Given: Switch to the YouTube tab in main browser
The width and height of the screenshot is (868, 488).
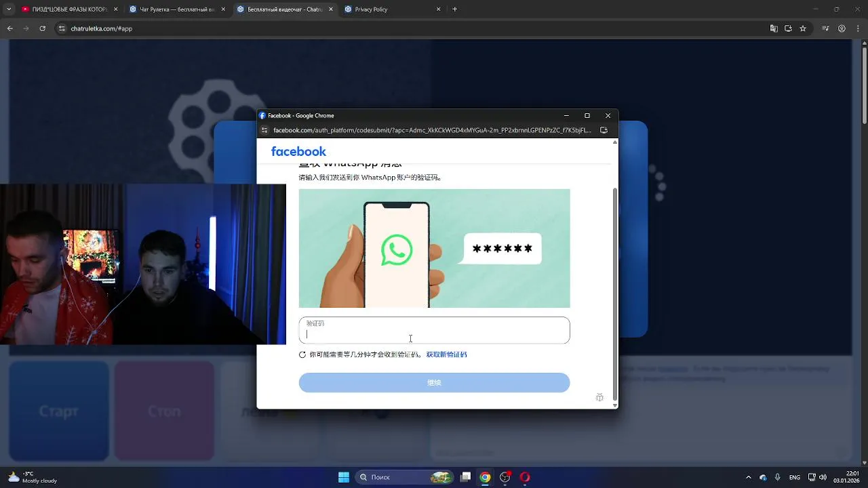Looking at the screenshot, I should pyautogui.click(x=68, y=9).
